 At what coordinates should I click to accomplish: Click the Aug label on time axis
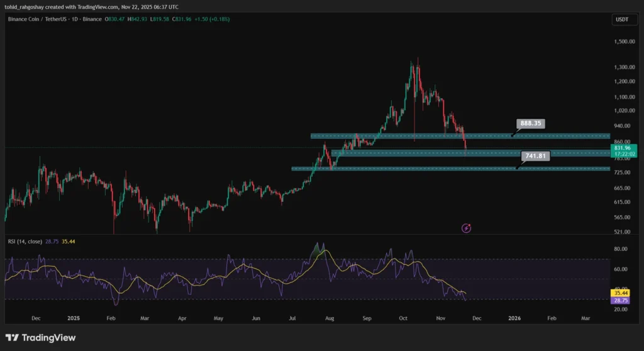[x=328, y=319]
